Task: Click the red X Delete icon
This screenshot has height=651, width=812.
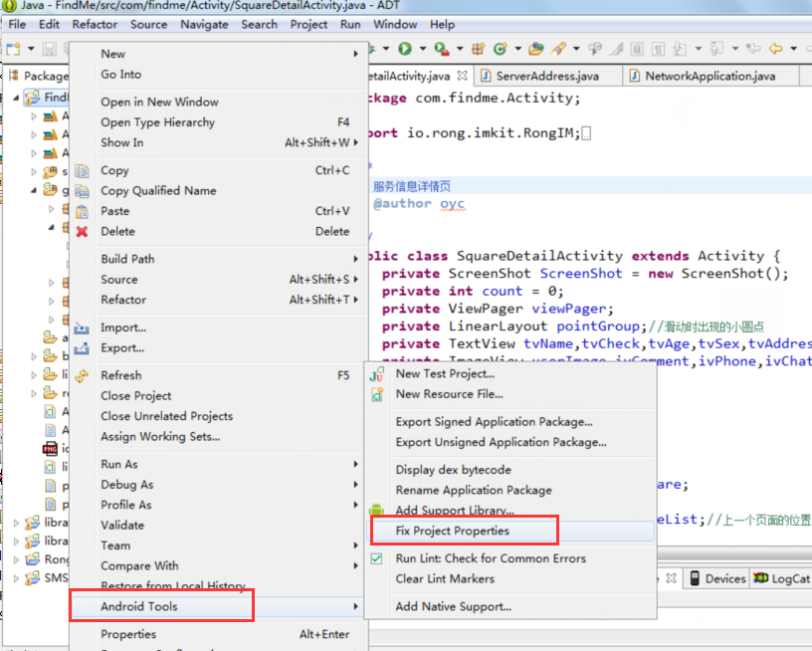Action: (x=82, y=232)
